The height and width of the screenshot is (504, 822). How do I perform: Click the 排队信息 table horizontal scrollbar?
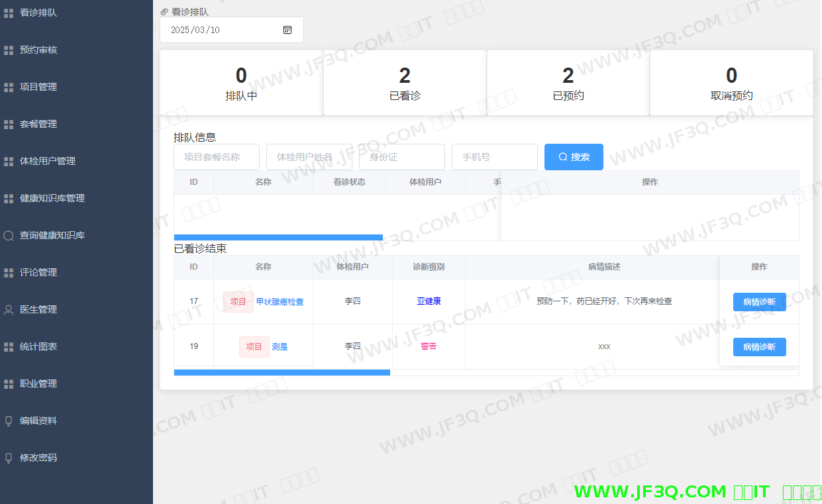point(278,237)
